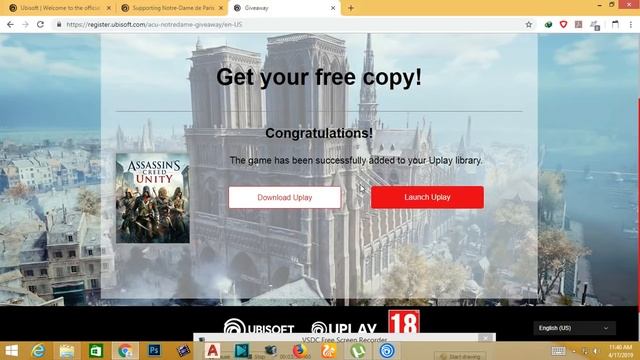
Task: Close the Ubisoft Welcome tab
Action: (109, 8)
